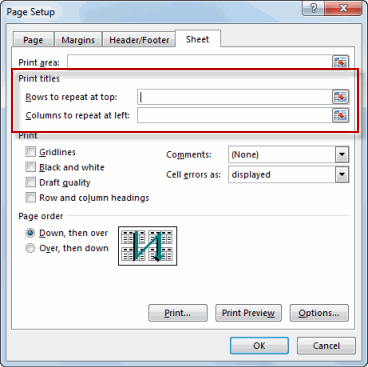This screenshot has width=368, height=367.
Task: Click the Print area range selector icon
Action: point(340,62)
